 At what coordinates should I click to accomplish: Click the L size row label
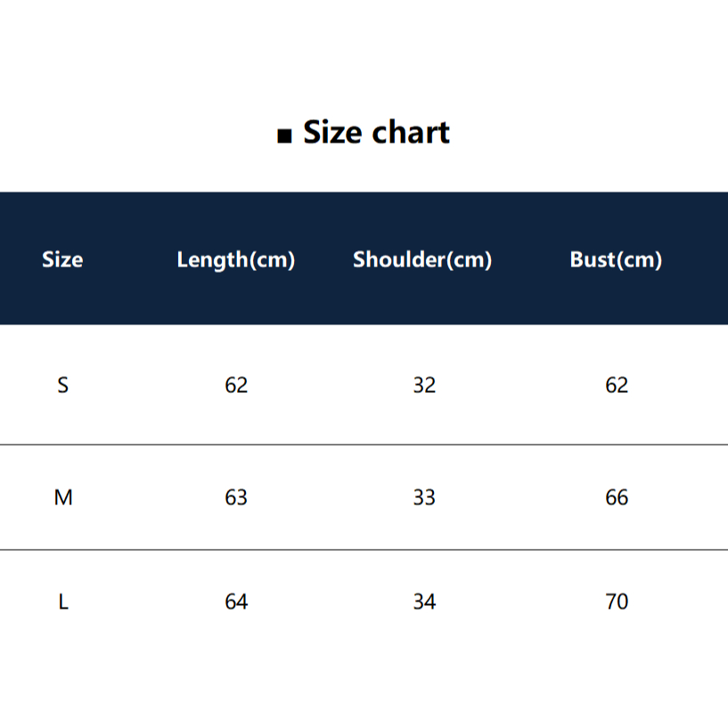[x=63, y=601]
